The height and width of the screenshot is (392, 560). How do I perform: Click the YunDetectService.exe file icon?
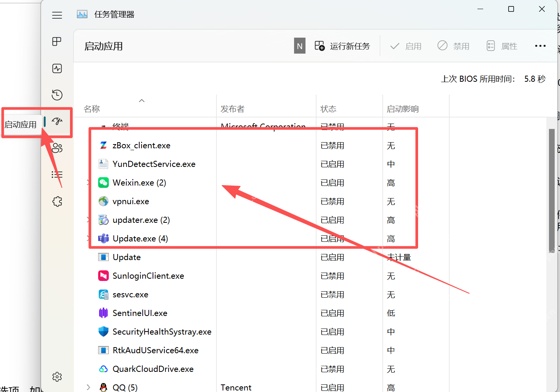pyautogui.click(x=103, y=164)
